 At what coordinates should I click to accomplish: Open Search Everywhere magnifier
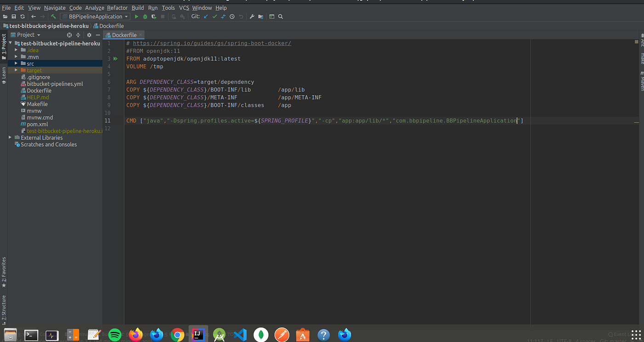[x=281, y=16]
